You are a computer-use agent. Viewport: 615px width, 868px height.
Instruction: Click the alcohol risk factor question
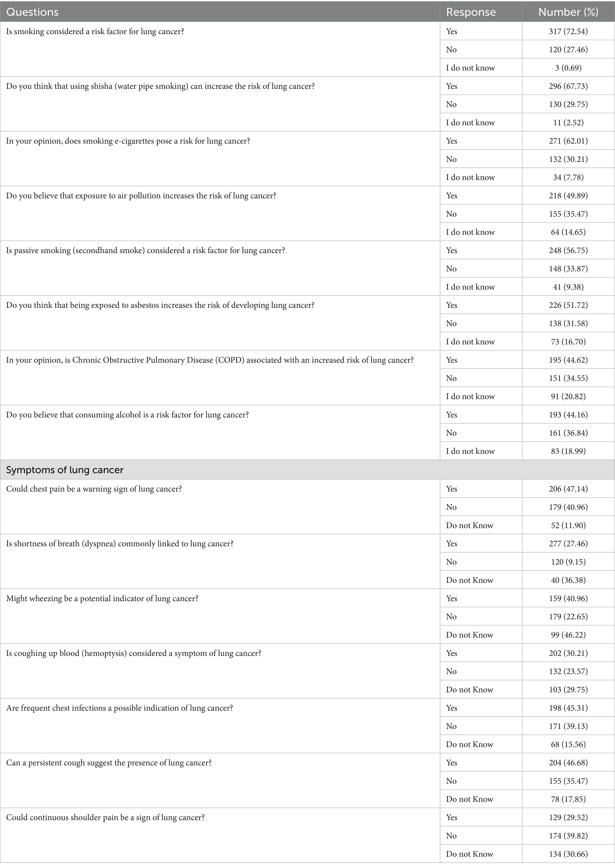127,415
